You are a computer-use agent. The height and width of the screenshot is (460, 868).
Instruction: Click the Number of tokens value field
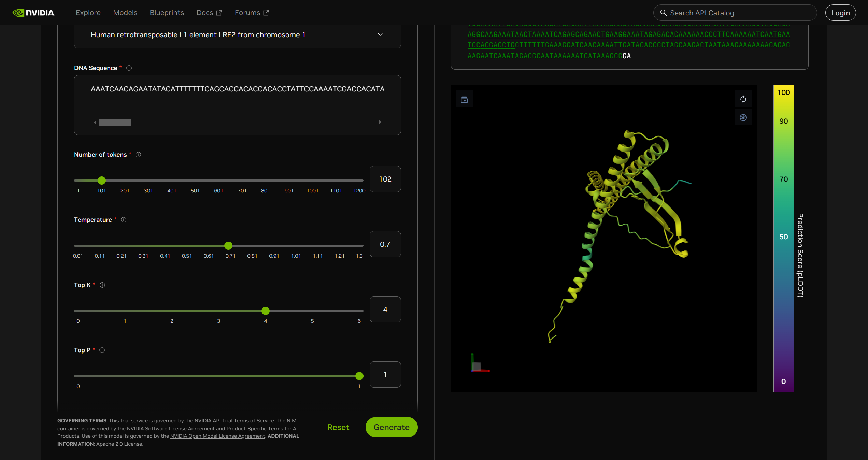click(x=385, y=179)
